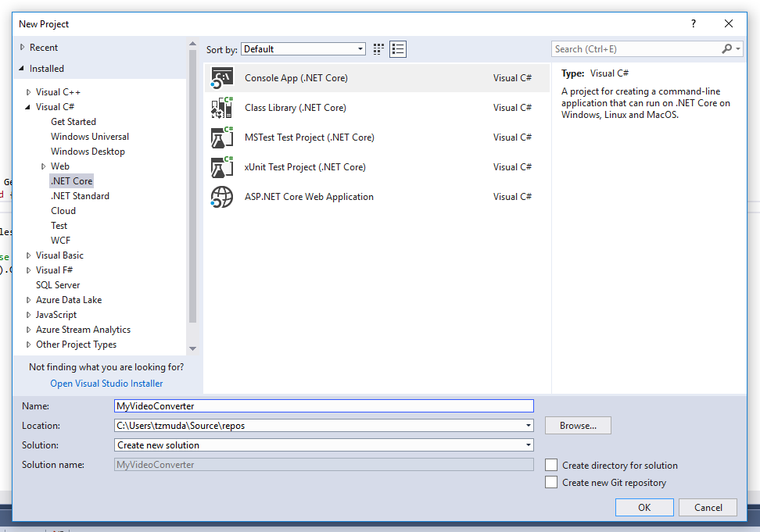Expand the Visual C++ node
Screen dimensions: 760x532
pyautogui.click(x=28, y=92)
